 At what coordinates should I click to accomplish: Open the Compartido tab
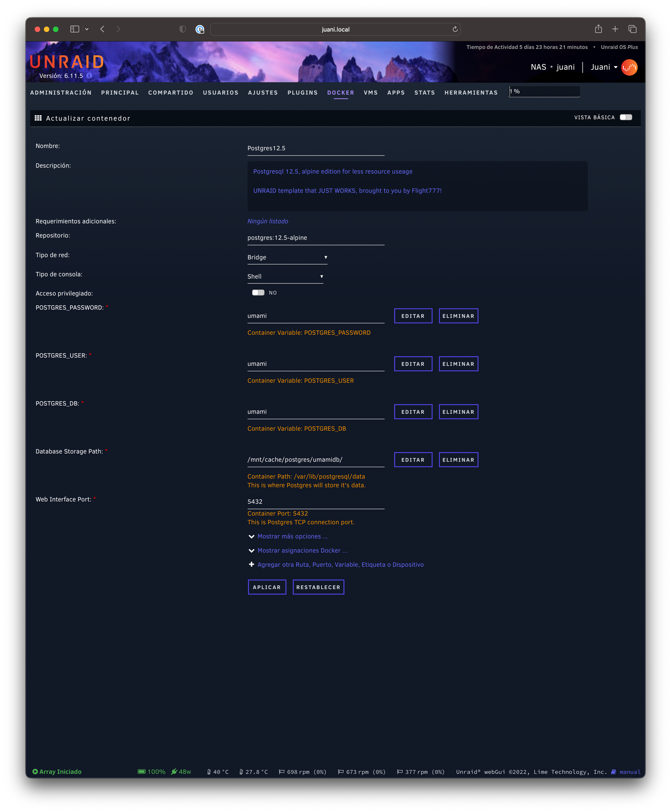[x=171, y=93]
